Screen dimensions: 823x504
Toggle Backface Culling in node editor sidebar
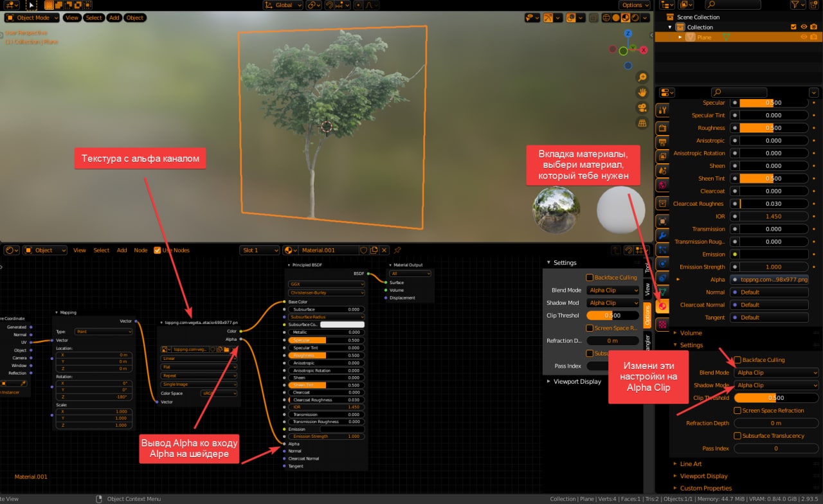(x=590, y=278)
